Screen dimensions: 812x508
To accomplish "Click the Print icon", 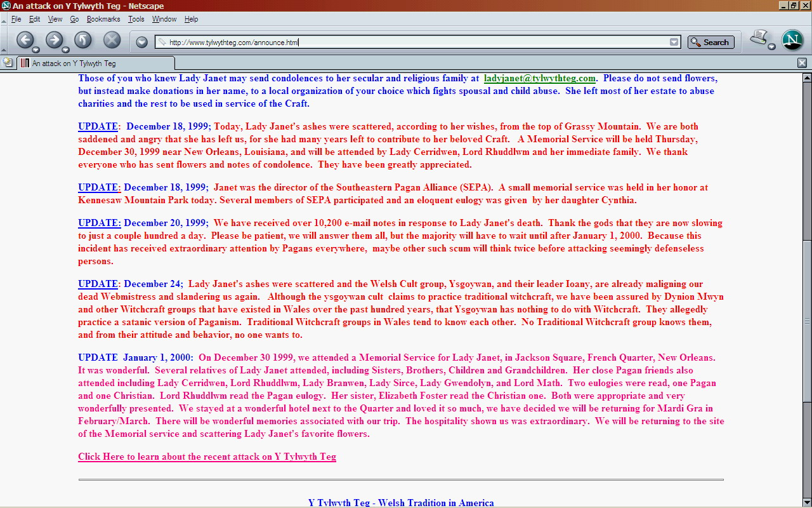I will 759,38.
